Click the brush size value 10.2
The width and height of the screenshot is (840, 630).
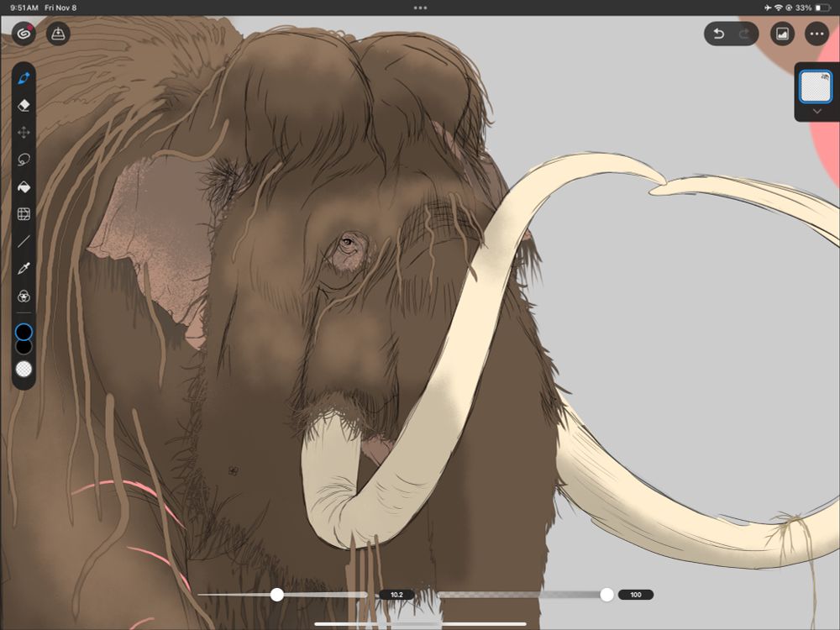pos(396,595)
